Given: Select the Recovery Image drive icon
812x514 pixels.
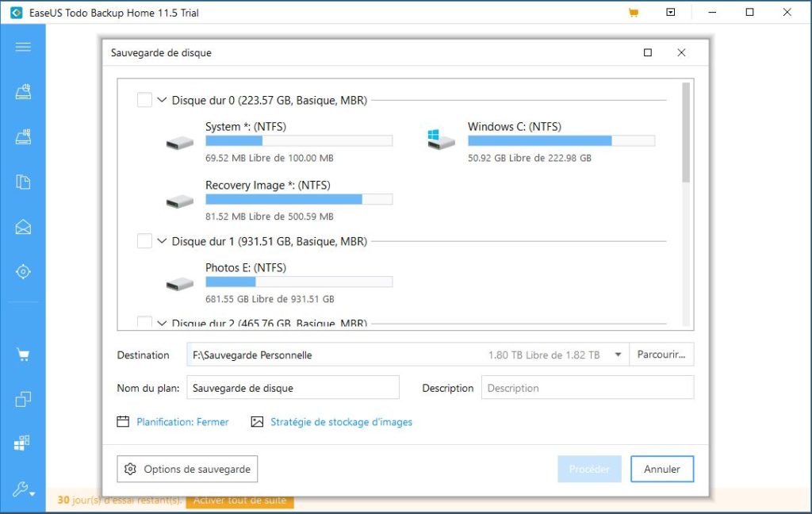Looking at the screenshot, I should click(180, 201).
